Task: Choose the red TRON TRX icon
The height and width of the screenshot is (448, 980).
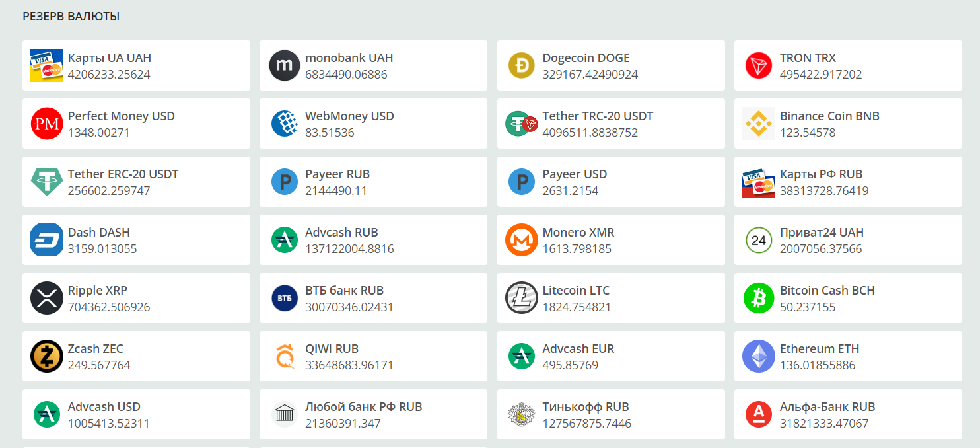Action: click(759, 65)
